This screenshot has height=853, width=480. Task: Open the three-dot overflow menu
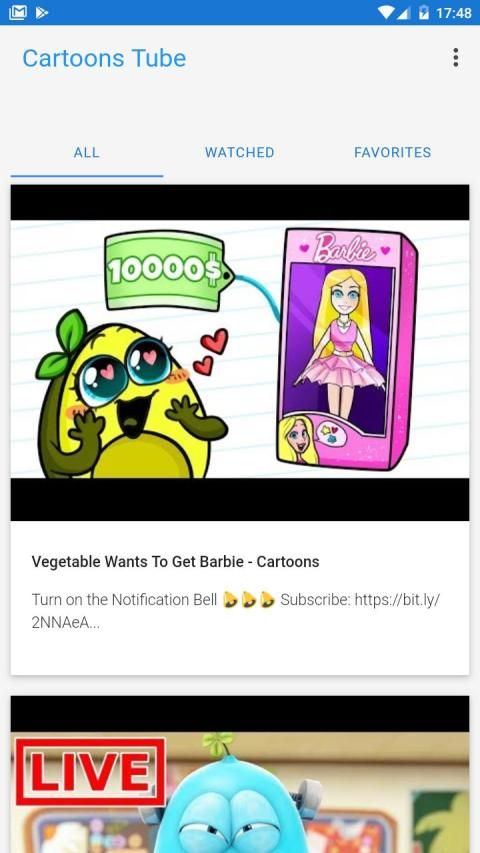pyautogui.click(x=455, y=58)
